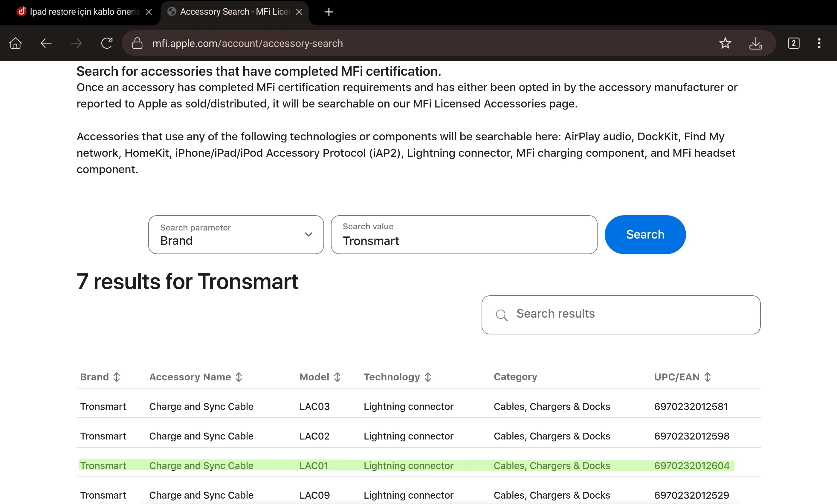Focus the Search results filter box

(621, 314)
